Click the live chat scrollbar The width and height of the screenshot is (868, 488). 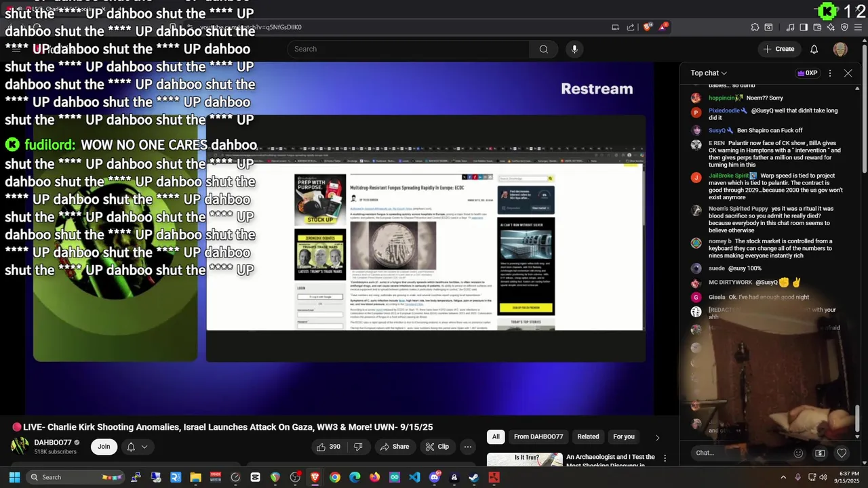point(857,418)
